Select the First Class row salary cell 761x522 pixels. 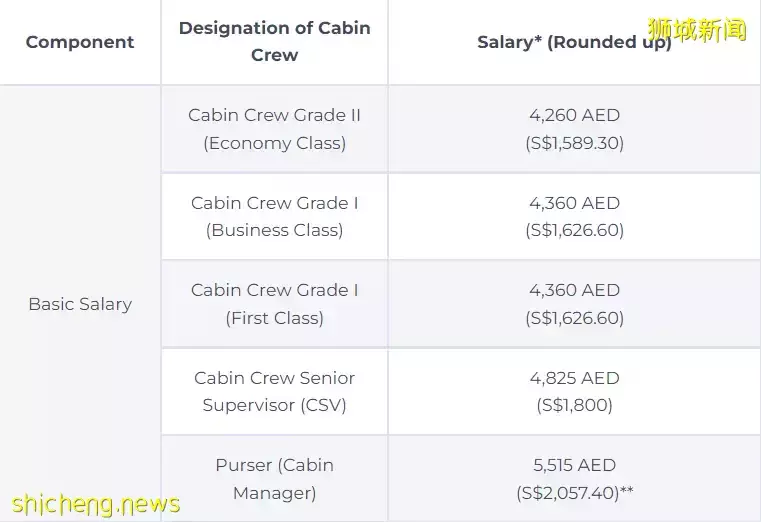[x=574, y=304]
